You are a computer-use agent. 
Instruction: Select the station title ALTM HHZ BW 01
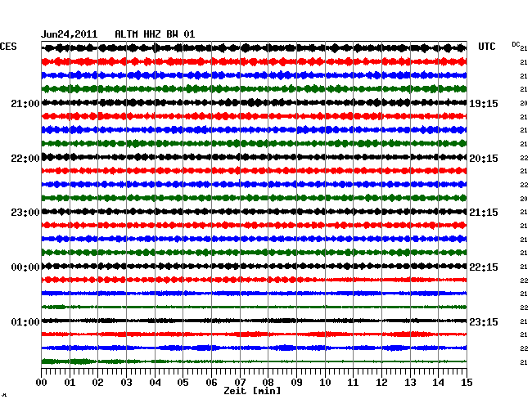[x=155, y=34]
